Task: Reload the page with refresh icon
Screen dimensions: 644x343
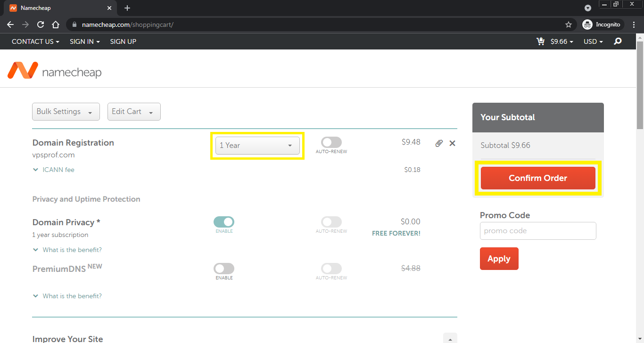Action: pos(41,24)
